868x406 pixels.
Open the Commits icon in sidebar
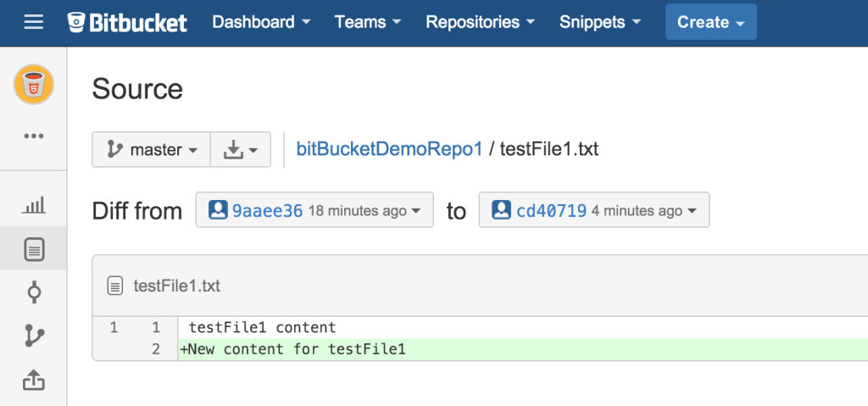pyautogui.click(x=34, y=292)
